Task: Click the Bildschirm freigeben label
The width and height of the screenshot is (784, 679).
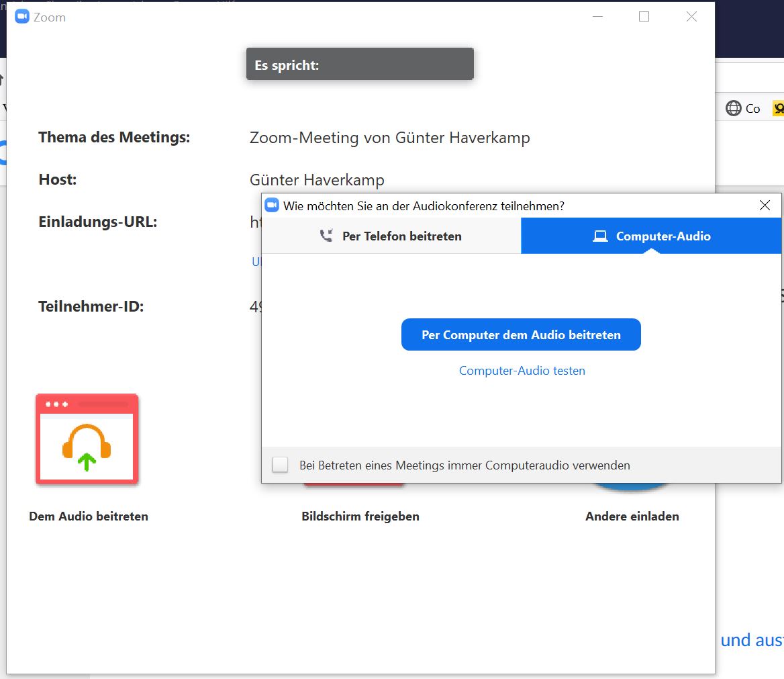Action: [360, 516]
